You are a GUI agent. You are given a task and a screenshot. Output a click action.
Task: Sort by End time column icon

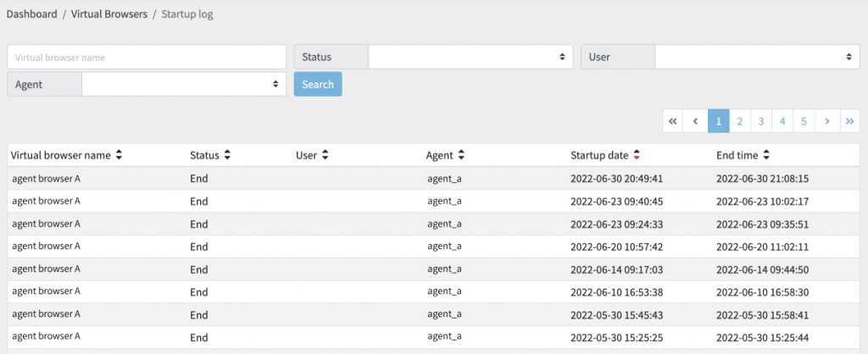(x=766, y=156)
